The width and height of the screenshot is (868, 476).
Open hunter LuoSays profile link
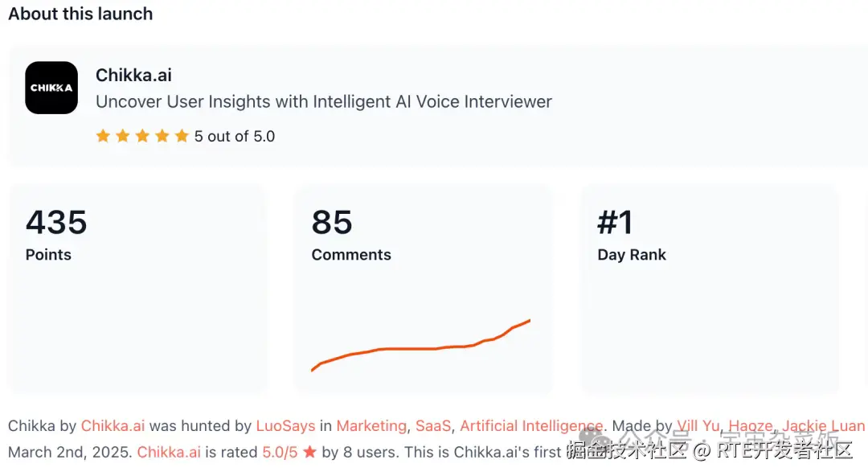tap(285, 426)
